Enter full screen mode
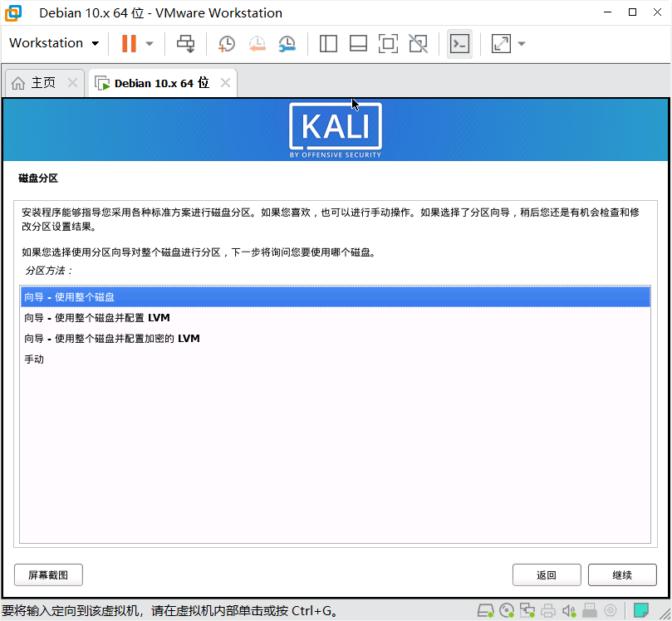 click(388, 44)
